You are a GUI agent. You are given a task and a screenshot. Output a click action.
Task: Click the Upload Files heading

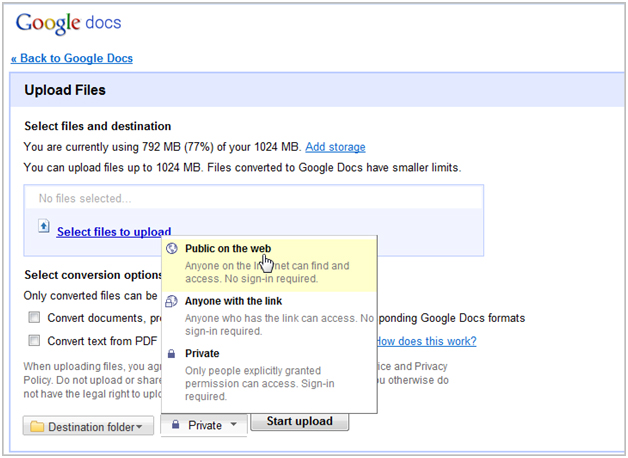65,90
